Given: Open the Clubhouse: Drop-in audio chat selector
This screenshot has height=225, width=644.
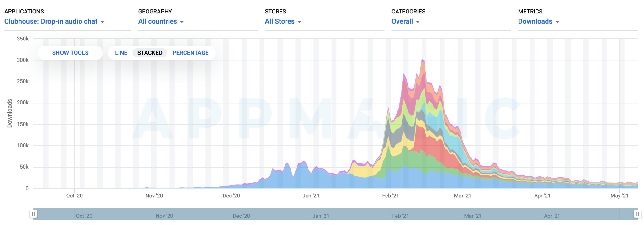Looking at the screenshot, I should (51, 21).
